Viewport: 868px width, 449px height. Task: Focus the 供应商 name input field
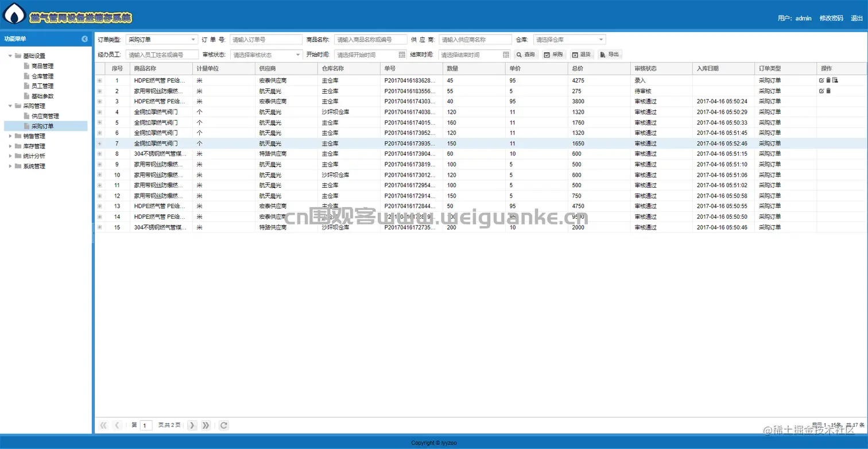coord(475,40)
